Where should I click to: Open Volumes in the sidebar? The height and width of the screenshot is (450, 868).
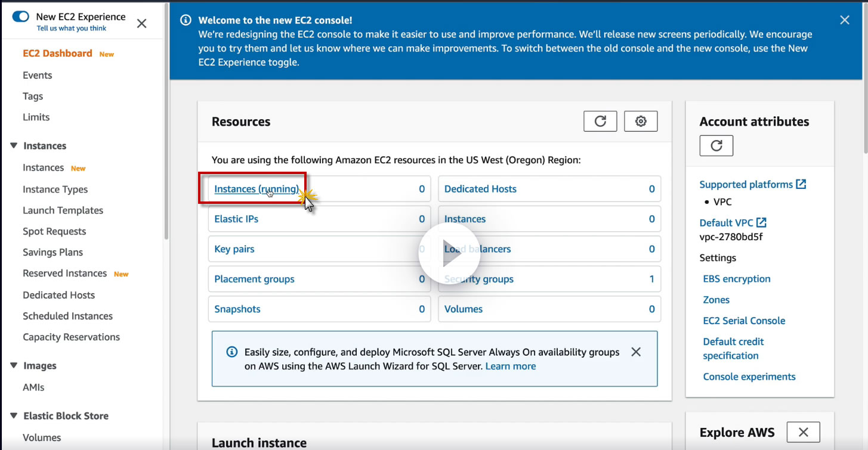[x=42, y=437]
